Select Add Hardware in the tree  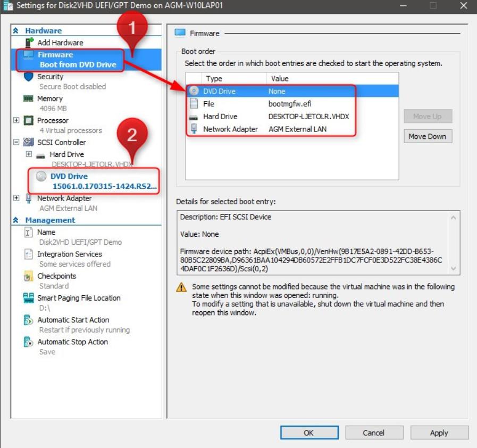click(x=60, y=43)
